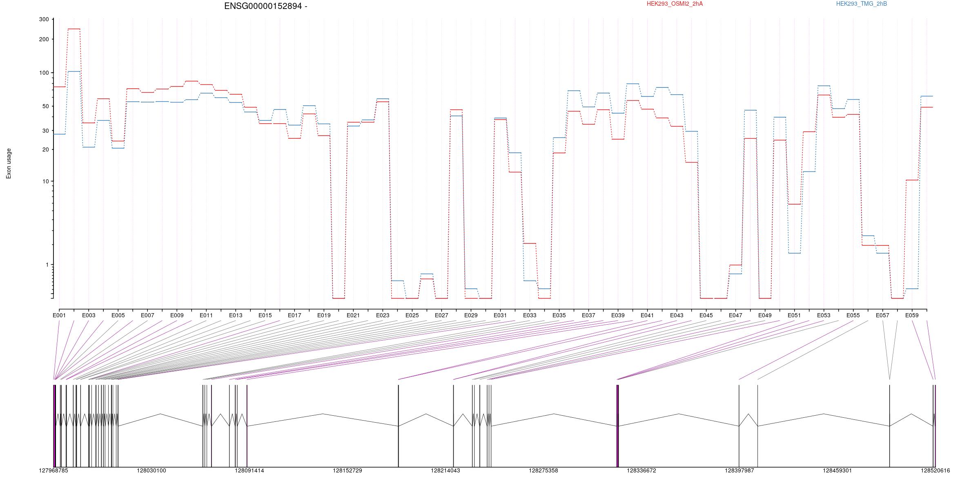Click the 200 y-axis tick label
The width and height of the screenshot is (980, 490).
[44, 39]
